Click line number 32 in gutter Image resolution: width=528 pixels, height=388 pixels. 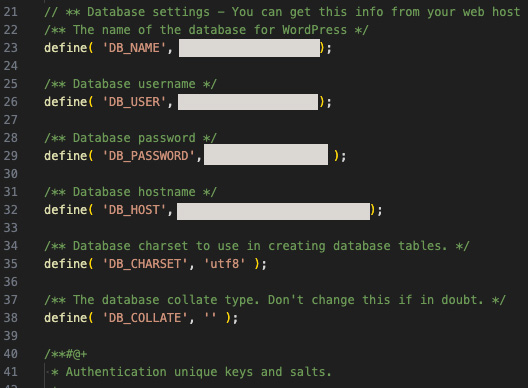pyautogui.click(x=10, y=210)
